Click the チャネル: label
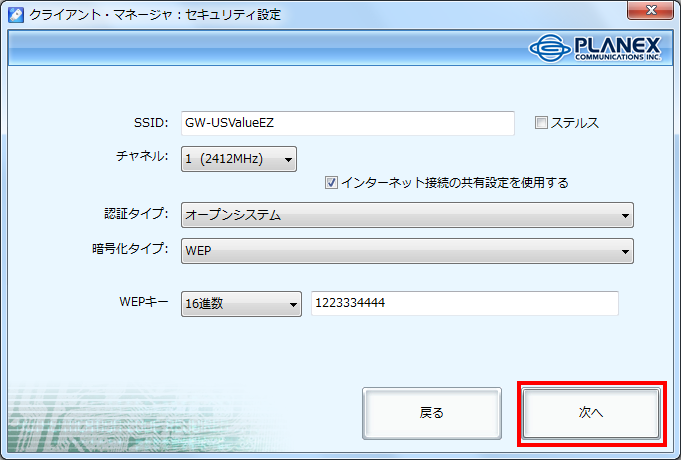Screen dimensions: 681x460 point(143,156)
